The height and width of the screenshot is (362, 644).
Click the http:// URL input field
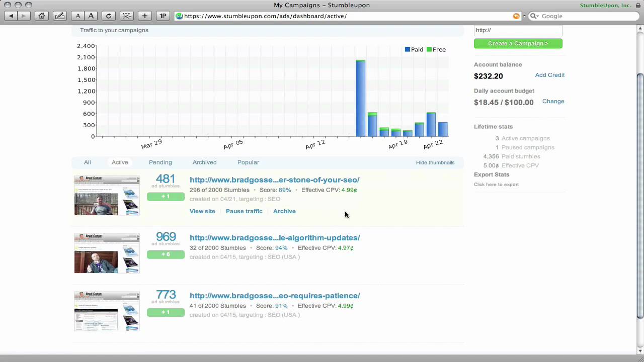(518, 30)
